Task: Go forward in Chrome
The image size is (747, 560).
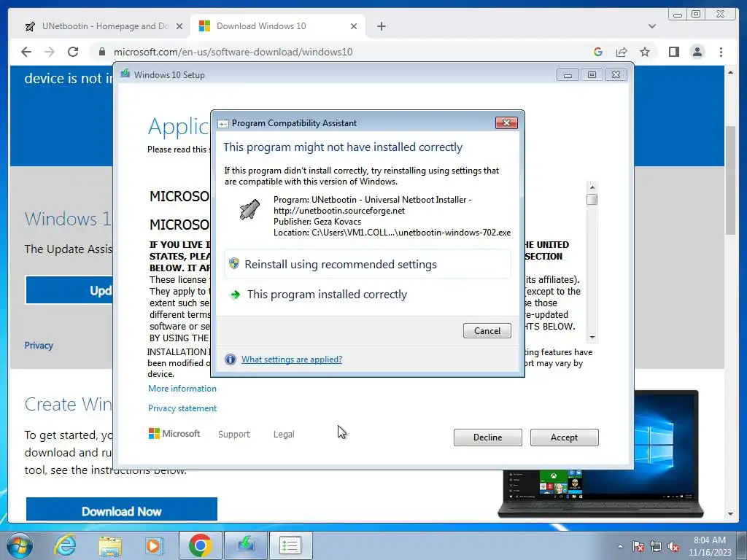Action: 49,52
